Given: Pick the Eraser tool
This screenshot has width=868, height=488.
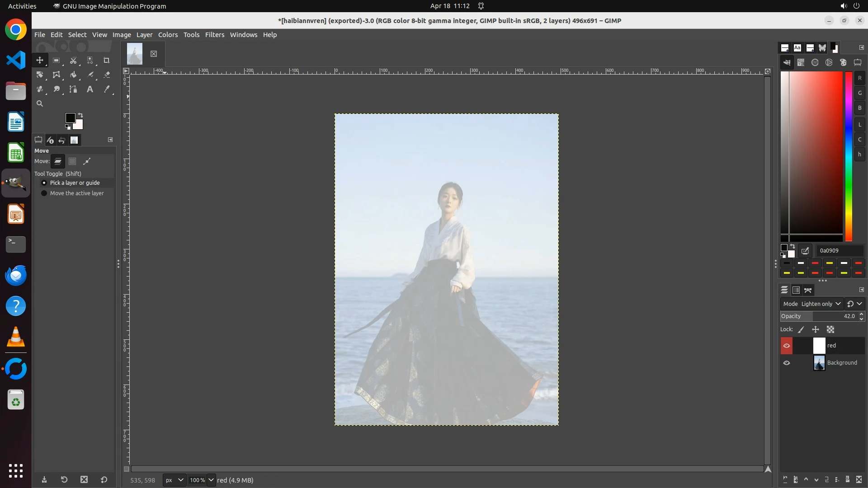Looking at the screenshot, I should click(x=107, y=75).
